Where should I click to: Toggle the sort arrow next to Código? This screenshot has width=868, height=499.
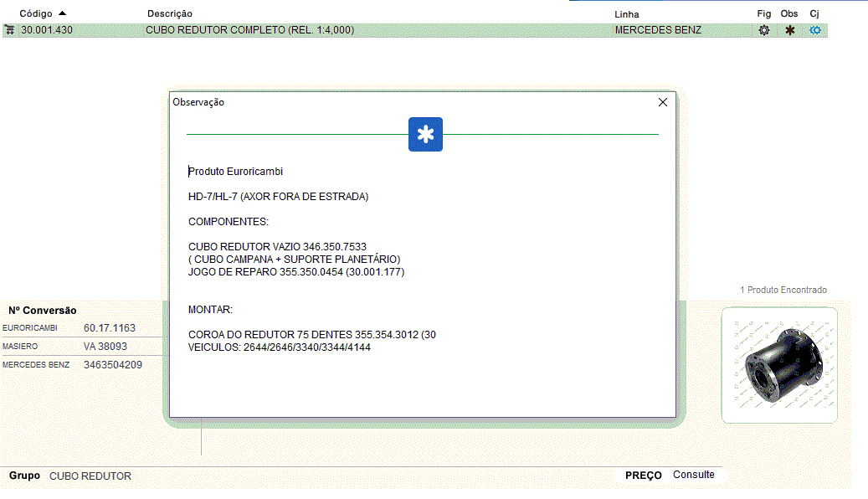tap(63, 13)
